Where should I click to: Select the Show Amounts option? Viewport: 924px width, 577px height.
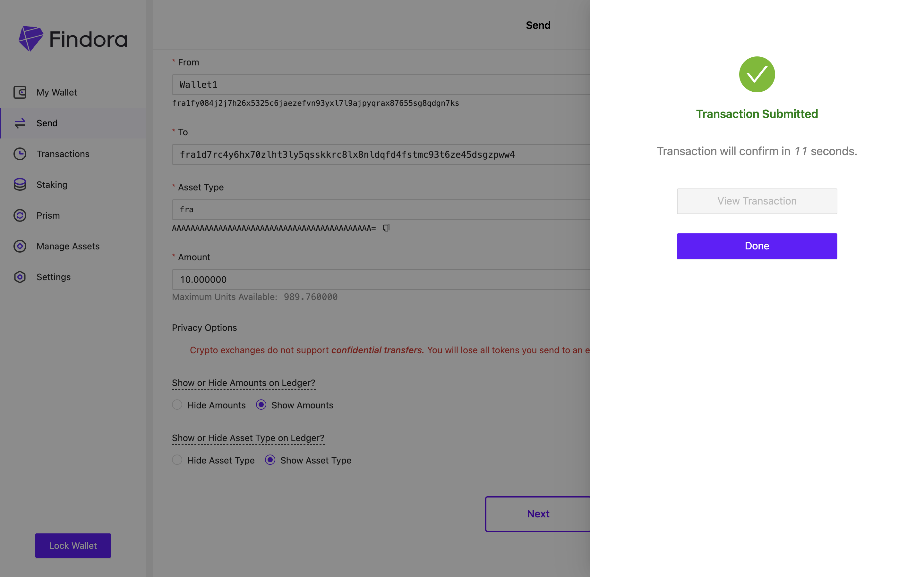261,405
